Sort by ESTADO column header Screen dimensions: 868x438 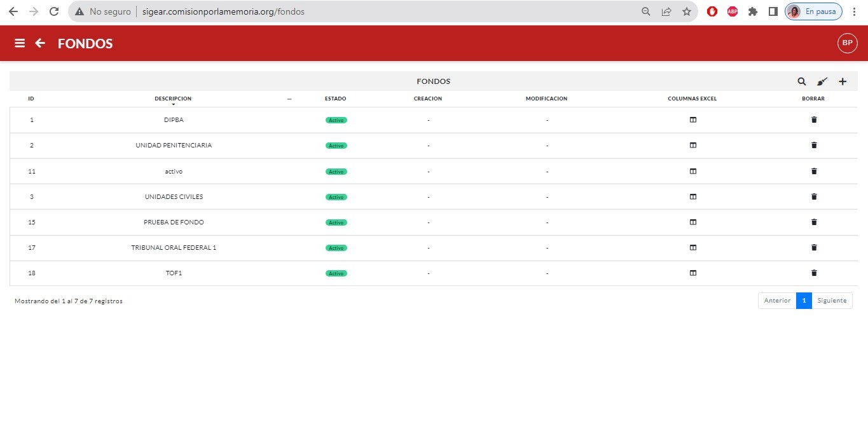335,99
